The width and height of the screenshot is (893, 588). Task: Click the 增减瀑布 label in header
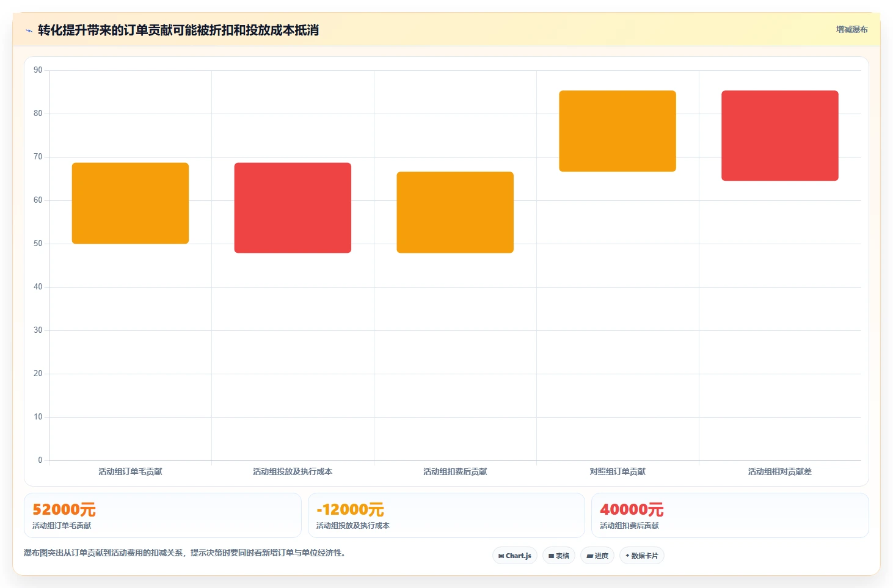[851, 29]
